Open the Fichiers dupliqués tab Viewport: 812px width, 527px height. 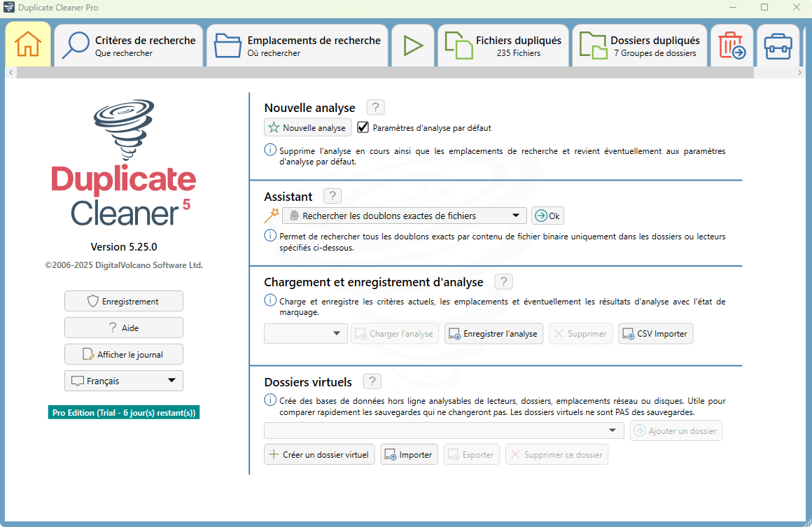504,45
